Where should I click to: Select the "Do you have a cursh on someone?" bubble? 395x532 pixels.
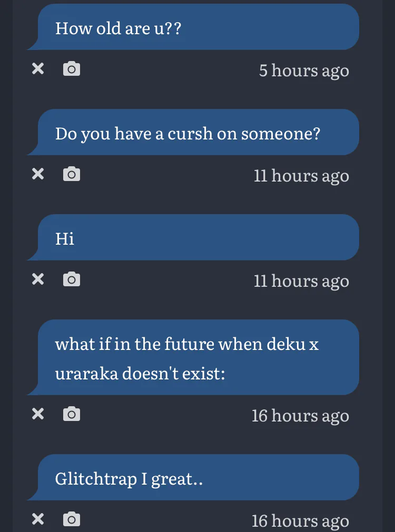coord(197,133)
